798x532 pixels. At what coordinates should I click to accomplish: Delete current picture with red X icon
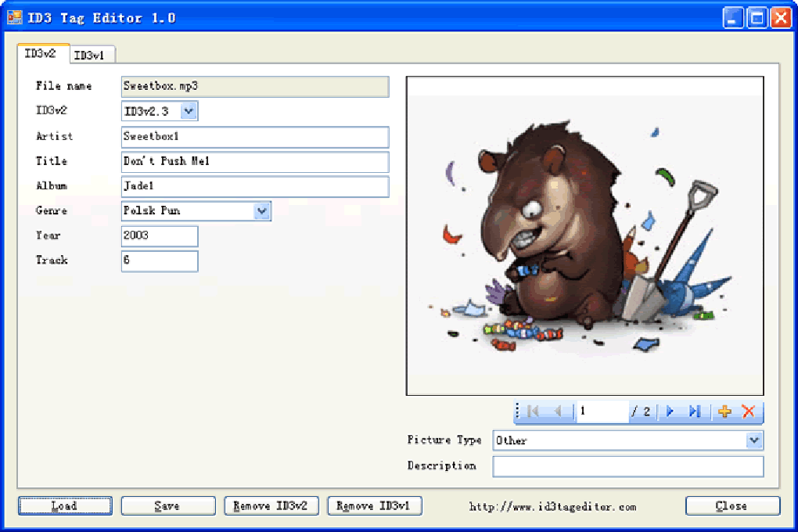point(748,412)
